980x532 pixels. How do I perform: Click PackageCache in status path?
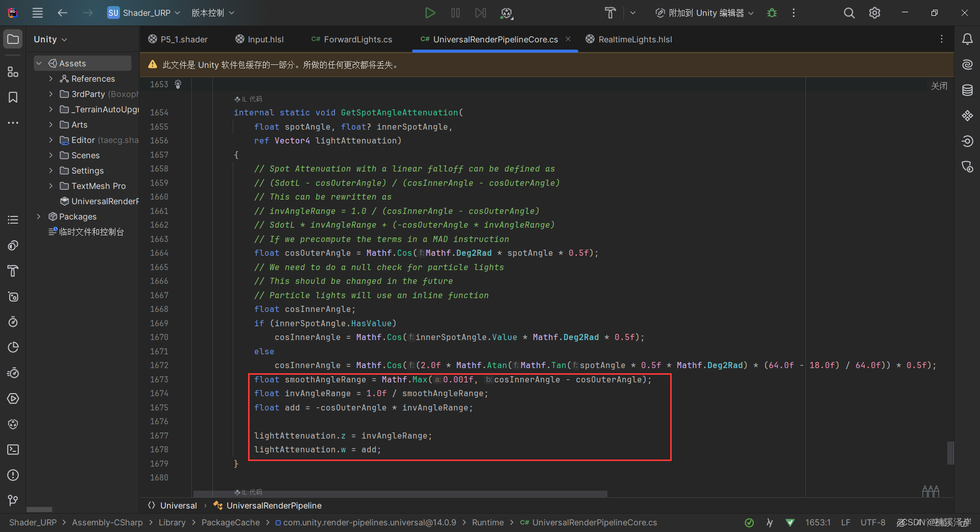click(230, 522)
